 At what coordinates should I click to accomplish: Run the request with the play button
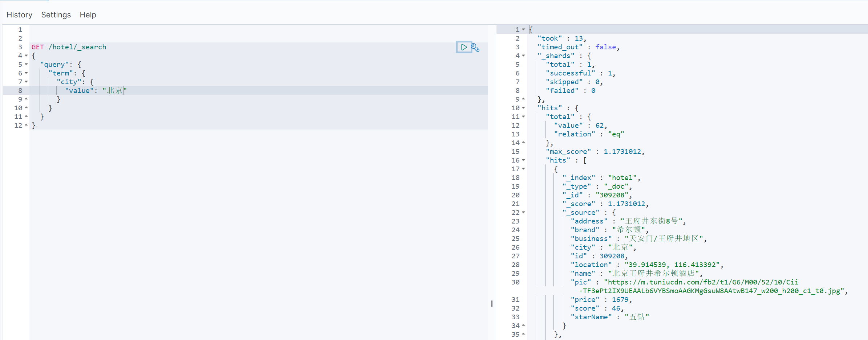(464, 47)
